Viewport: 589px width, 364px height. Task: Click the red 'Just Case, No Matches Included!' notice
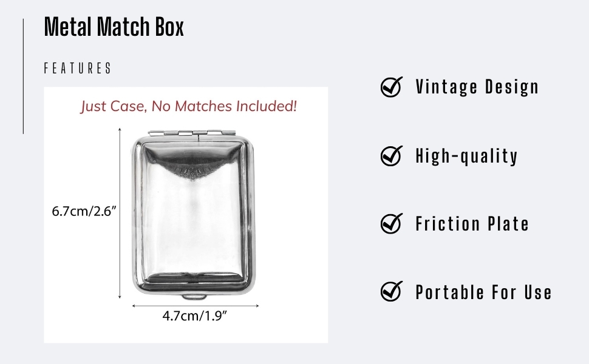pos(189,106)
